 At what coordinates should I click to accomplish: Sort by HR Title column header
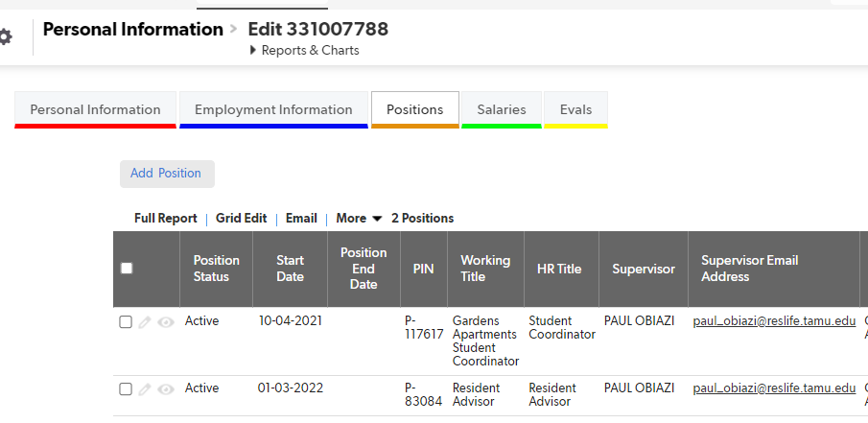(559, 270)
